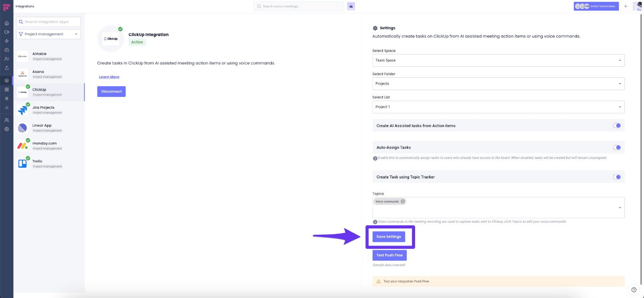Remove the Voice commands topic tag

[402, 201]
